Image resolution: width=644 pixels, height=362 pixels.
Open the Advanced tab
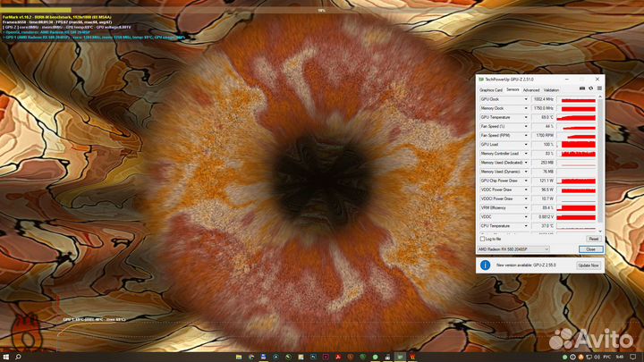tap(531, 89)
